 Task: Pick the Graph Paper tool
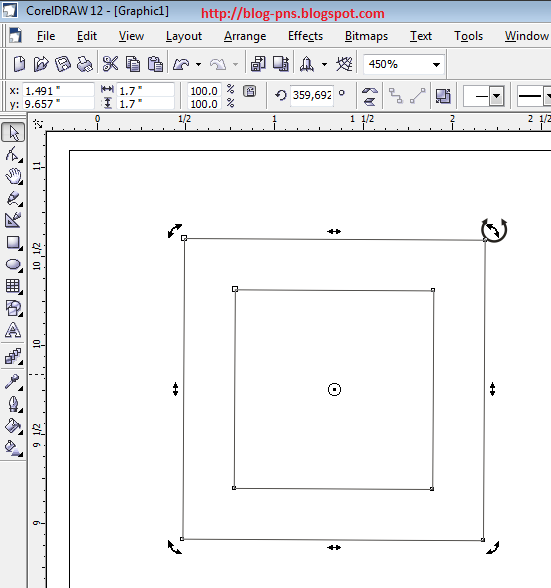13,286
